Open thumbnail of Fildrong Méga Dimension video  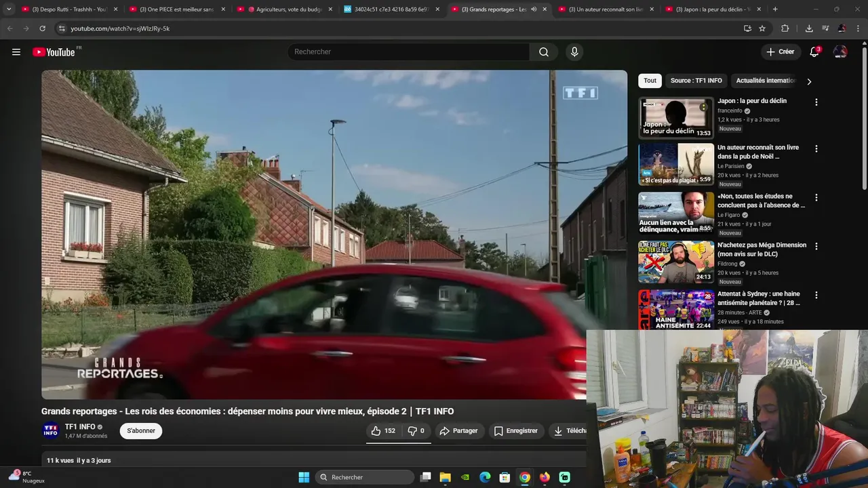pyautogui.click(x=676, y=262)
